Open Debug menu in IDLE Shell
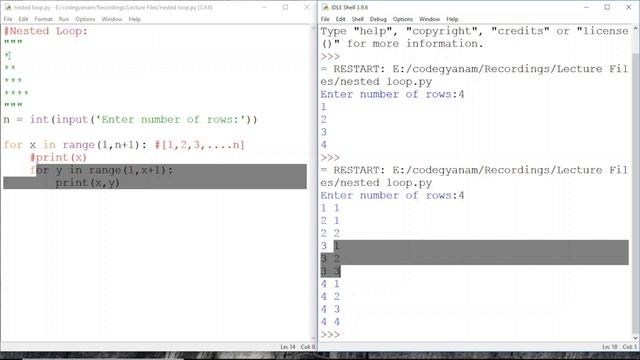 coord(378,19)
